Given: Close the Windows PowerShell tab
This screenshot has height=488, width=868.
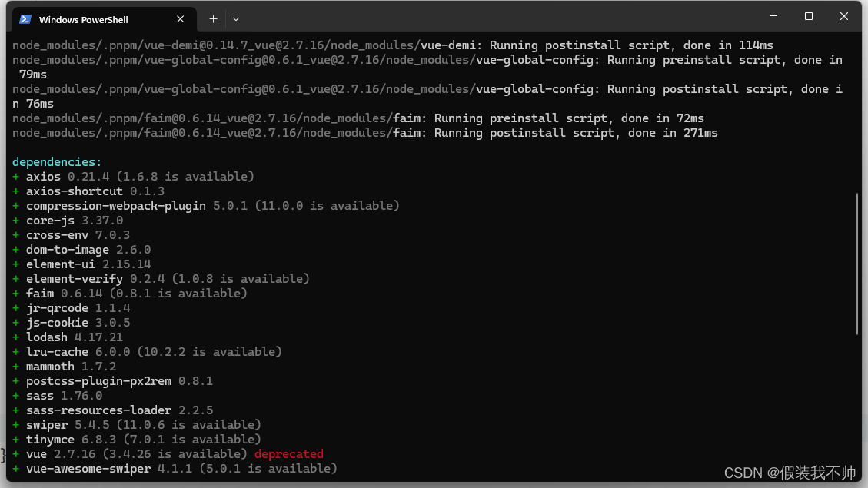Looking at the screenshot, I should pos(181,19).
